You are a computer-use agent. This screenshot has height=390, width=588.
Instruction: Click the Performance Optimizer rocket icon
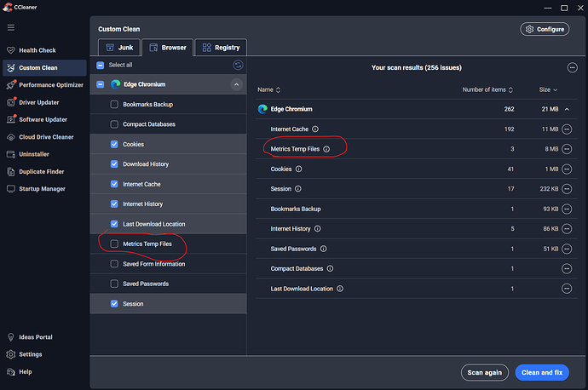tap(11, 85)
